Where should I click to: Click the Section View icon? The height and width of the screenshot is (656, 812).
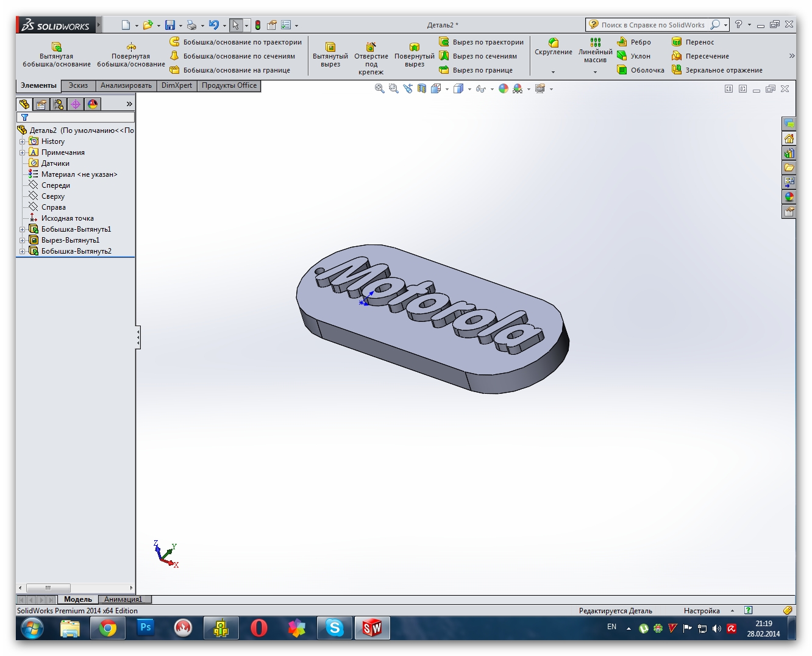(422, 88)
